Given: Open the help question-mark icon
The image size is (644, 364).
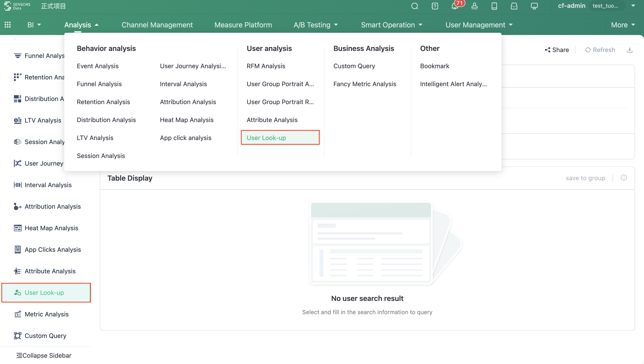Looking at the screenshot, I should coord(435,6).
